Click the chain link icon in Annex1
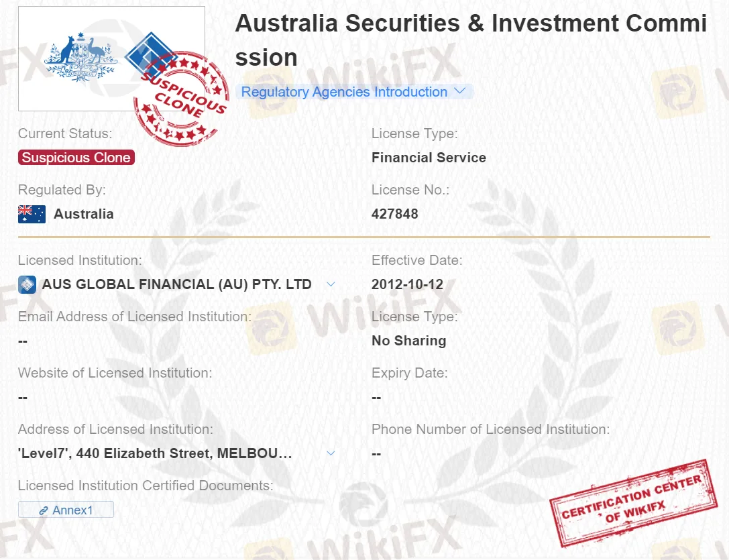The height and width of the screenshot is (560, 729). (44, 510)
